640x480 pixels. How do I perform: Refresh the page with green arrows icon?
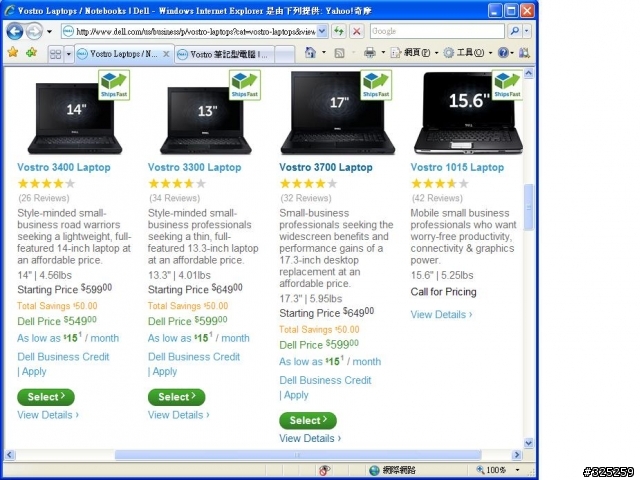(x=339, y=31)
